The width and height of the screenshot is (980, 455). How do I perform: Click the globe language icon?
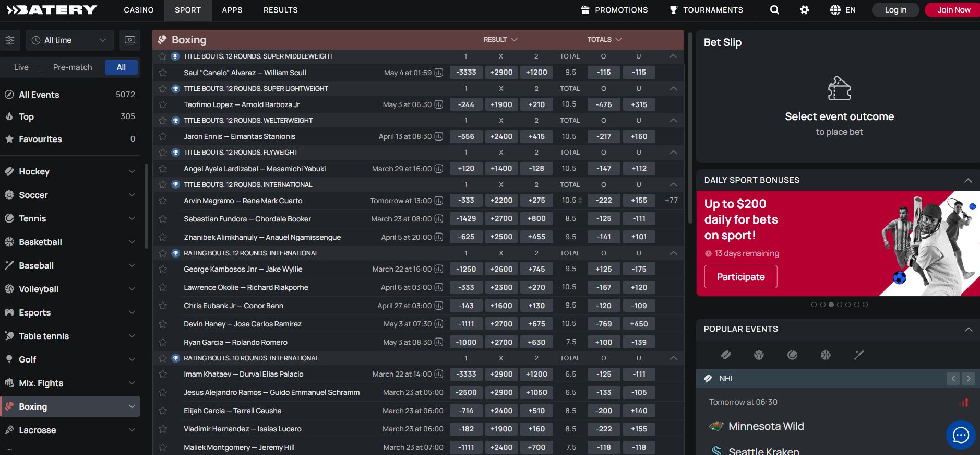coord(835,10)
